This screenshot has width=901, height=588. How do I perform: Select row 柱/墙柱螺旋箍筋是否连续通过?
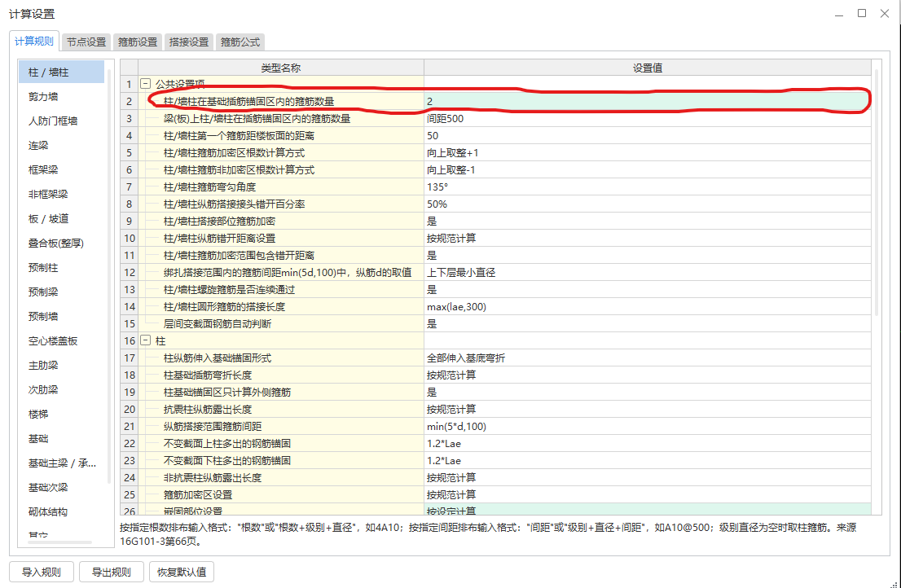coord(495,289)
